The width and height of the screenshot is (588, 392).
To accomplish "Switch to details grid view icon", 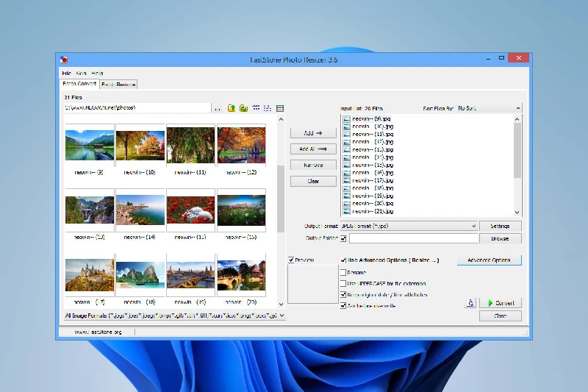I will click(x=279, y=108).
